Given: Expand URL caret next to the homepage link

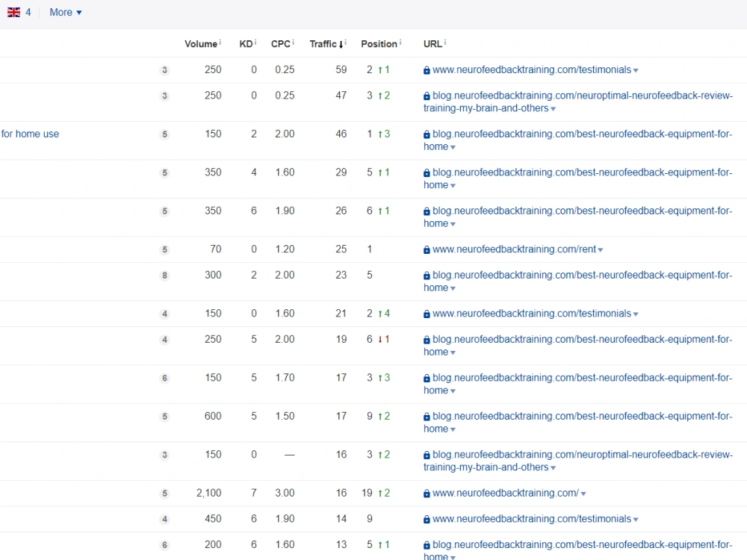Looking at the screenshot, I should (x=583, y=494).
